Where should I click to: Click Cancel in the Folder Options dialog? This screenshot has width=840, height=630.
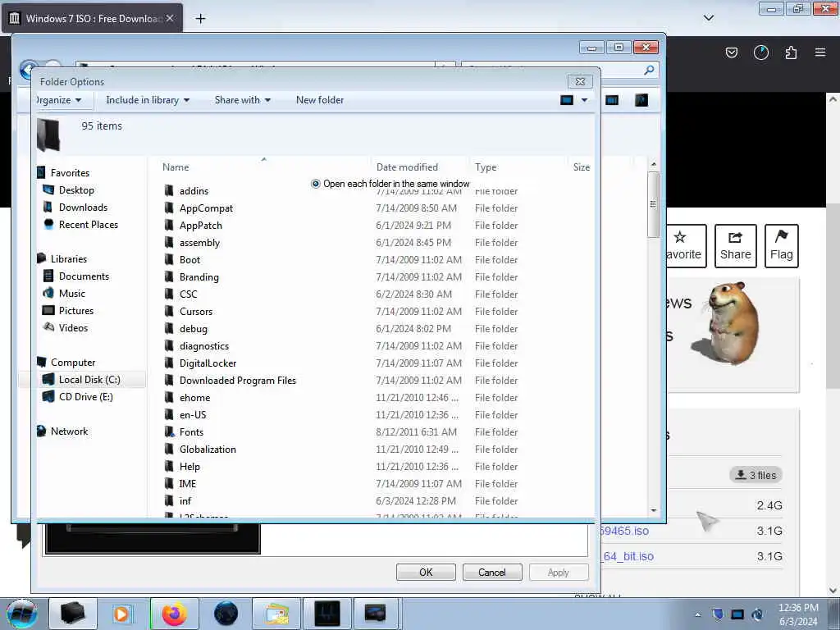pyautogui.click(x=492, y=572)
